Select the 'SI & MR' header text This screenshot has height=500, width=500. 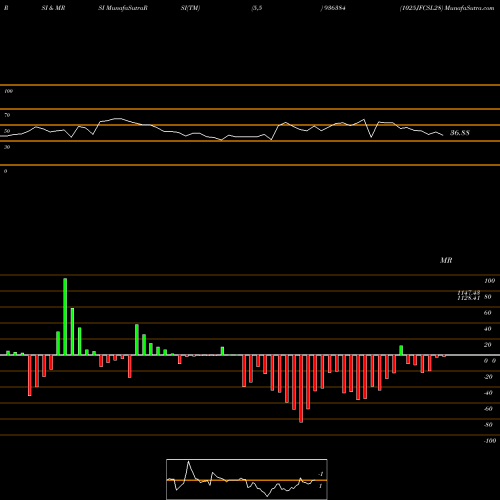pyautogui.click(x=53, y=8)
